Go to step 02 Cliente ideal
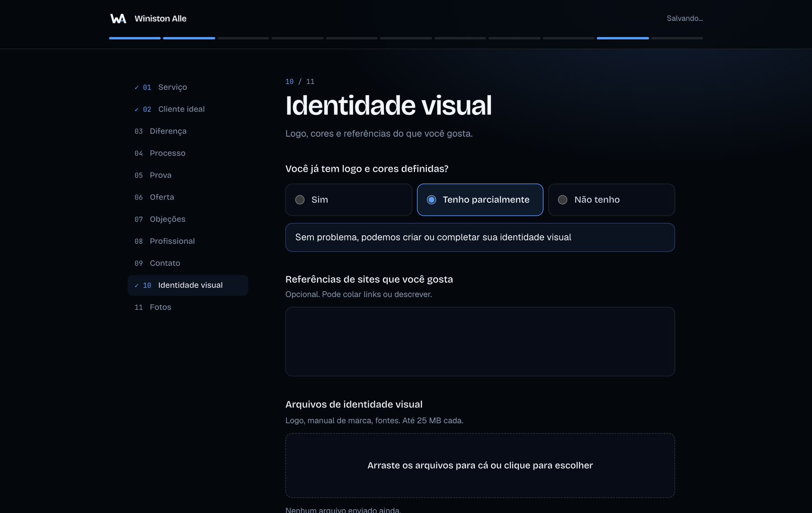This screenshot has width=812, height=513. click(188, 110)
